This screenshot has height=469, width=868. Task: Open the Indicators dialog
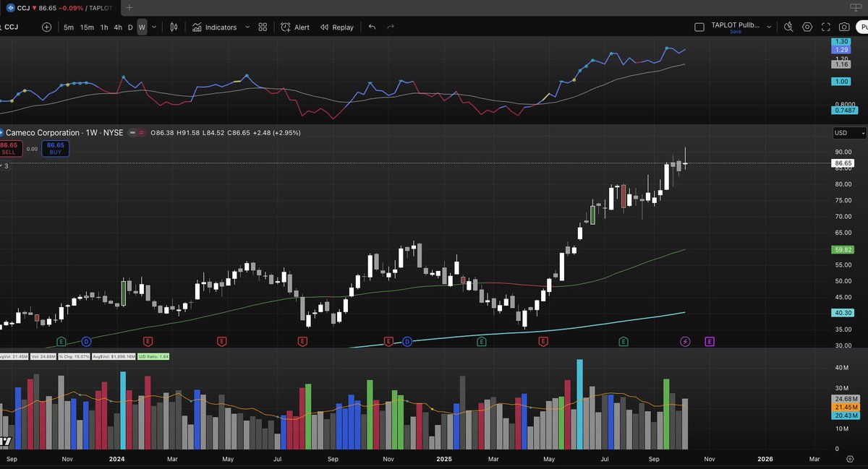click(215, 27)
